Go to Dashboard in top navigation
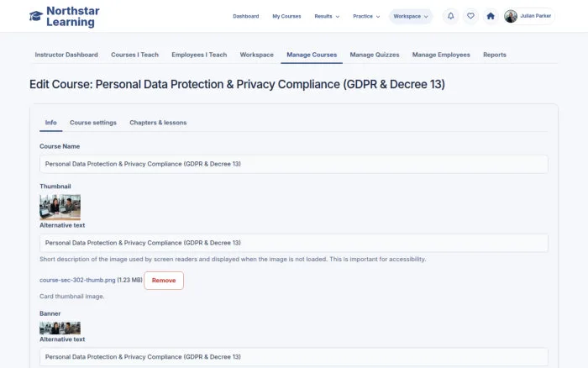Screen dimensions: 588x368 pyautogui.click(x=245, y=17)
